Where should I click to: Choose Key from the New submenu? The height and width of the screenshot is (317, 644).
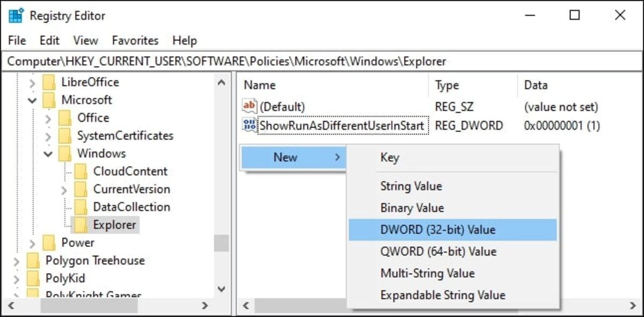(390, 157)
